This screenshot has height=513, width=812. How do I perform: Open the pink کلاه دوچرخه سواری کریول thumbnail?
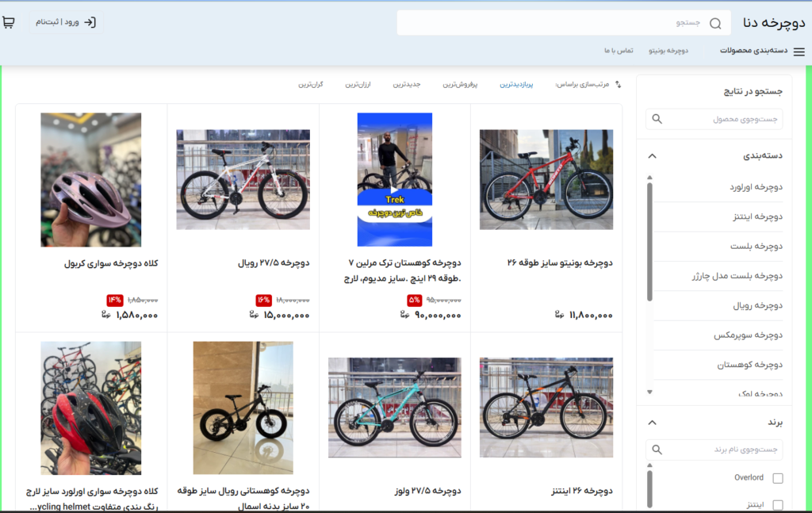[x=90, y=179]
